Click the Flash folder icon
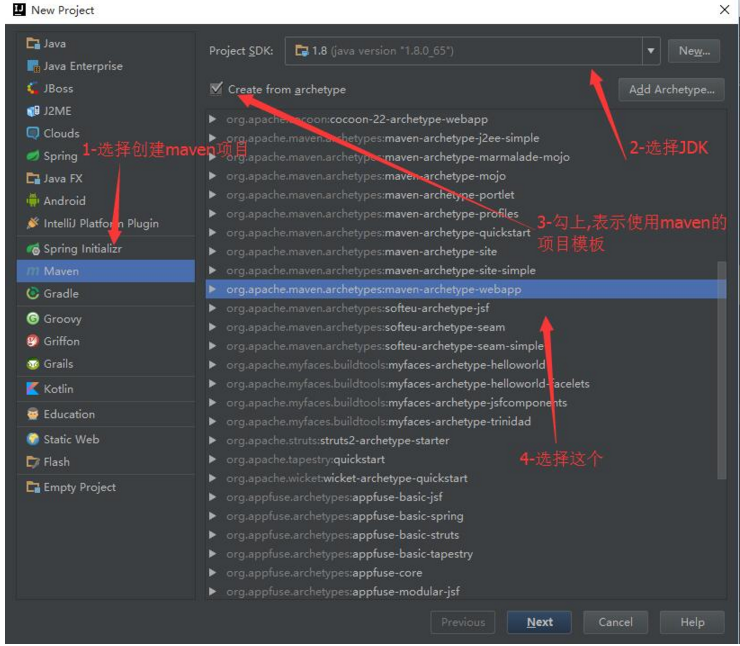The width and height of the screenshot is (740, 646). point(33,462)
